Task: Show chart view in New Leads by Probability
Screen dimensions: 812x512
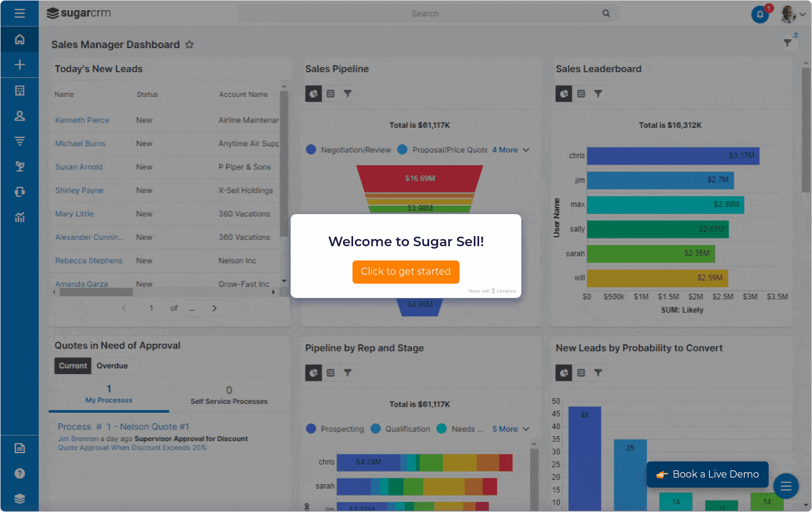Action: coord(564,373)
